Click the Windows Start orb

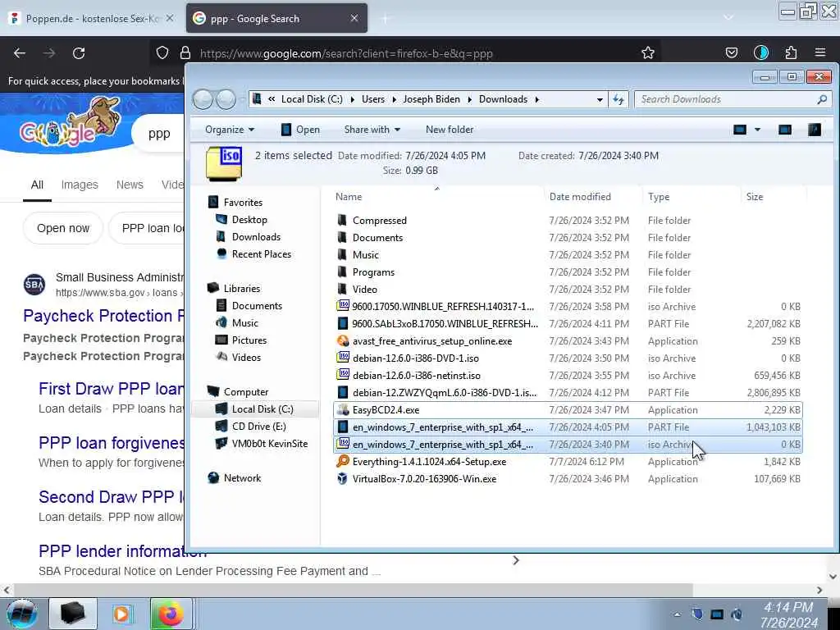pos(21,614)
